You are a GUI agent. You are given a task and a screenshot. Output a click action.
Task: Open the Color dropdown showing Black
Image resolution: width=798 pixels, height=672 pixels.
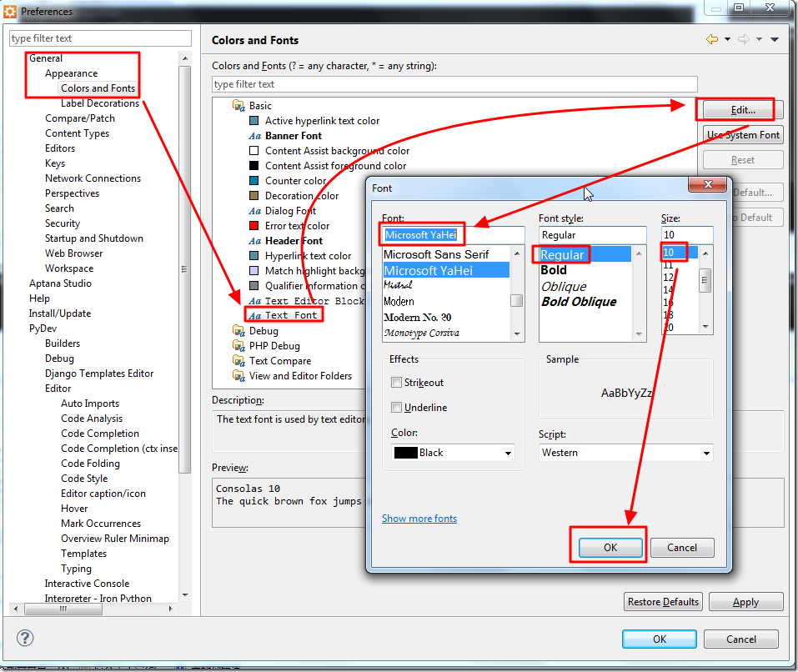[x=453, y=453]
